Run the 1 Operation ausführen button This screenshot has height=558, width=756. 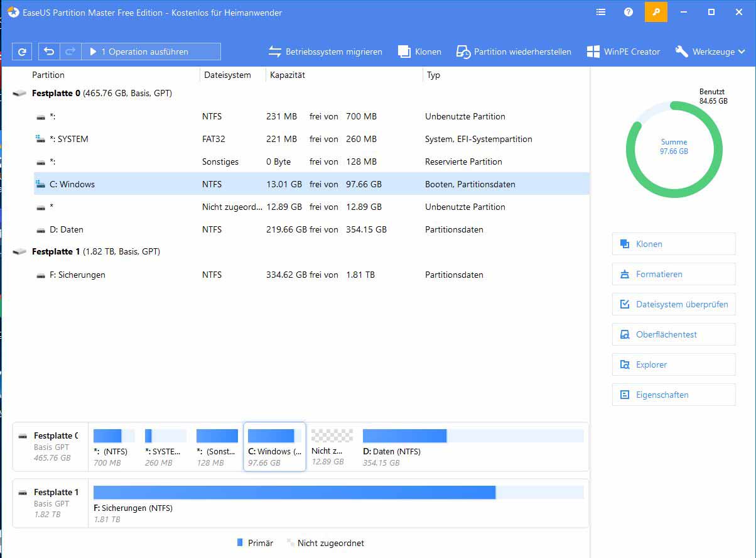point(151,52)
